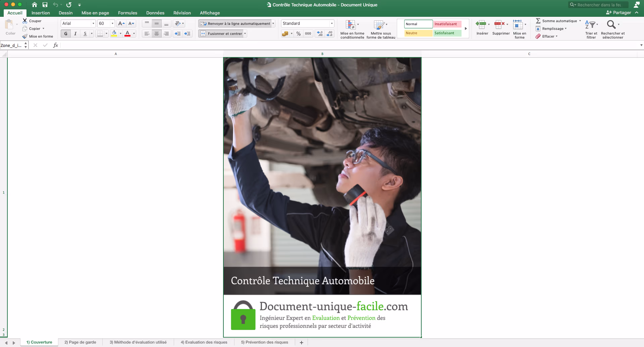Click the Home icon in title bar
644x347 pixels.
tap(35, 5)
